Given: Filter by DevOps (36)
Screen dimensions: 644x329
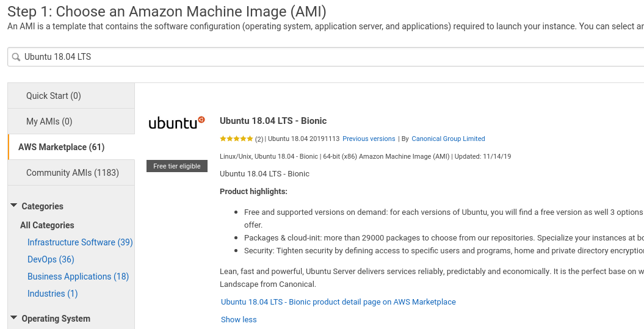Looking at the screenshot, I should coord(51,259).
